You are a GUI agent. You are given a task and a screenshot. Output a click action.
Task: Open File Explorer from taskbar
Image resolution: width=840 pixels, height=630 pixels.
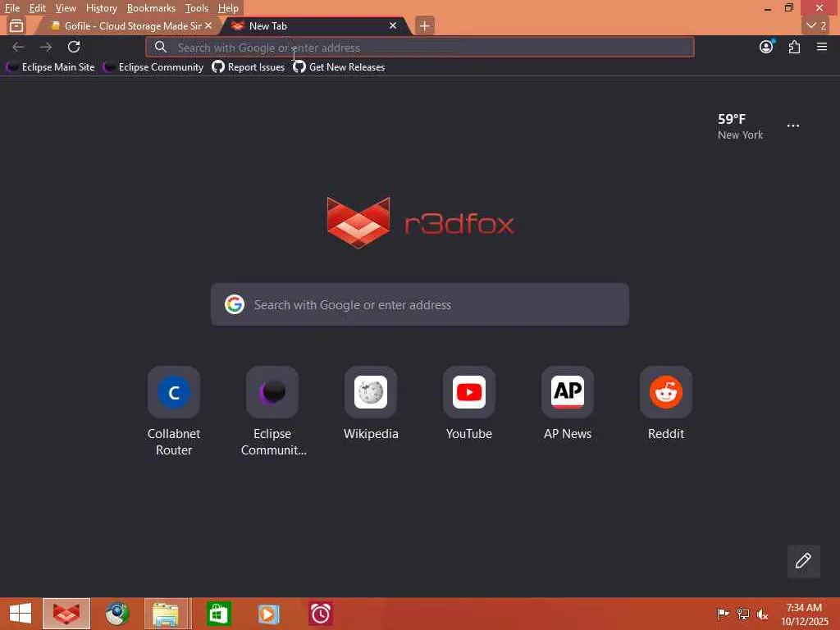coord(166,614)
